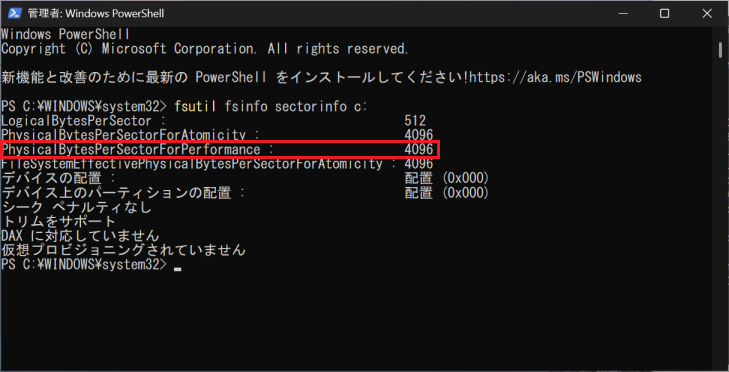Click the vertical scrollbar thumb
This screenshot has height=372, width=729.
click(x=720, y=50)
